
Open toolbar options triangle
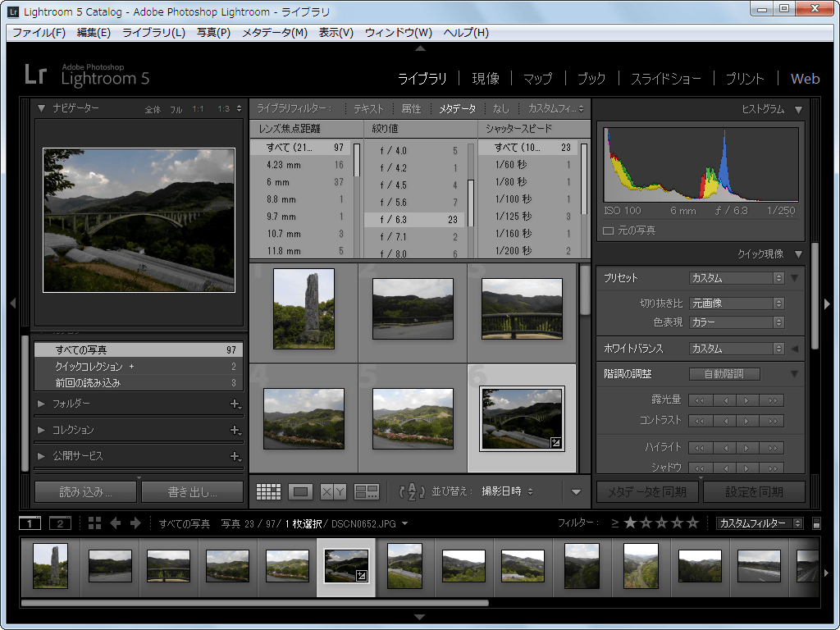(x=577, y=492)
